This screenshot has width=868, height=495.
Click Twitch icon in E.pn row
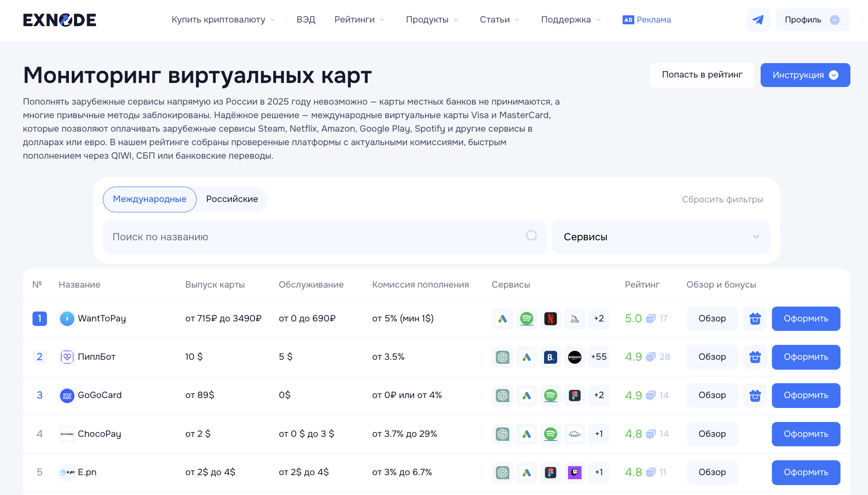pos(574,472)
